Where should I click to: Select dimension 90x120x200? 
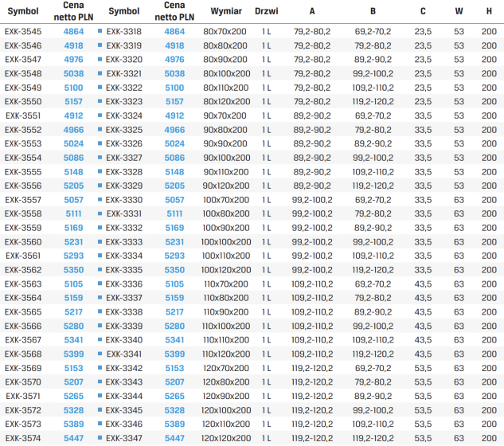226,186
